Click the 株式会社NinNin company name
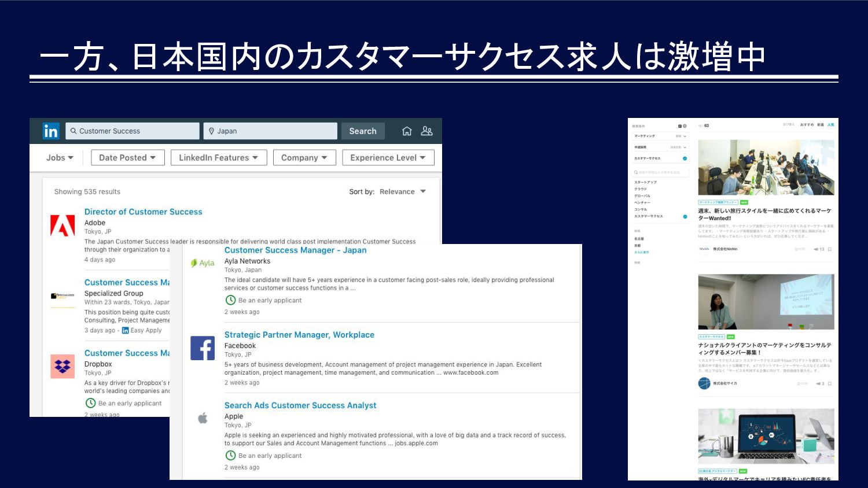 [x=725, y=249]
